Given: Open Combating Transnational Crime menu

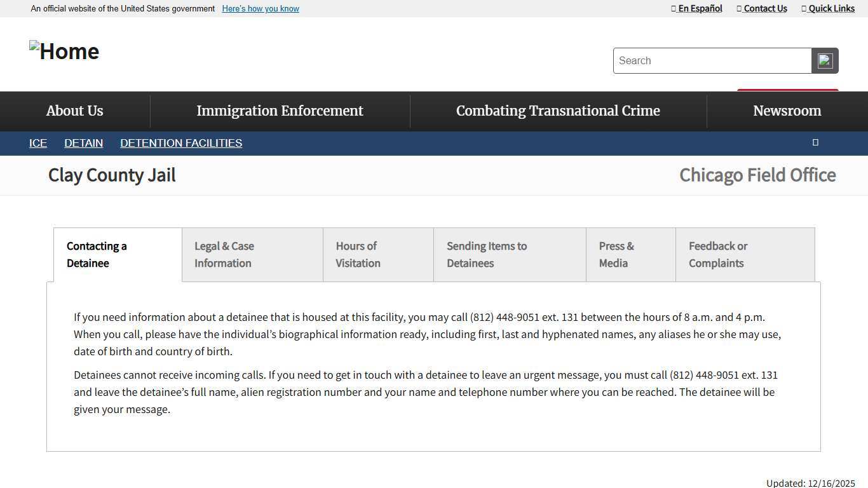Looking at the screenshot, I should click(558, 111).
